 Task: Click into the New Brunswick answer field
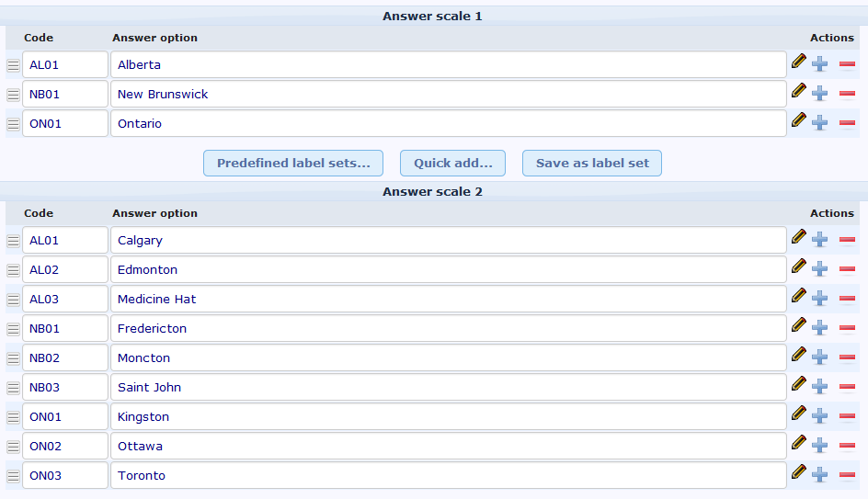pyautogui.click(x=448, y=95)
